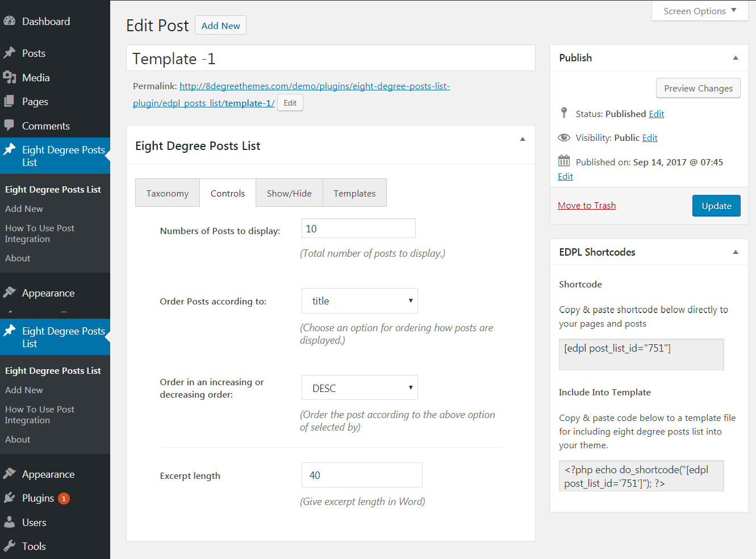Click the Pages icon in sidebar

pyautogui.click(x=9, y=101)
